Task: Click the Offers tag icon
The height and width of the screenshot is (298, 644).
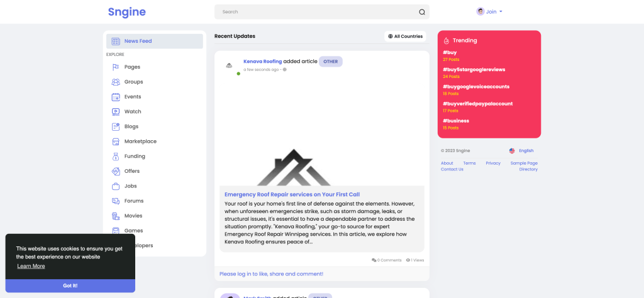Action: pos(116,171)
